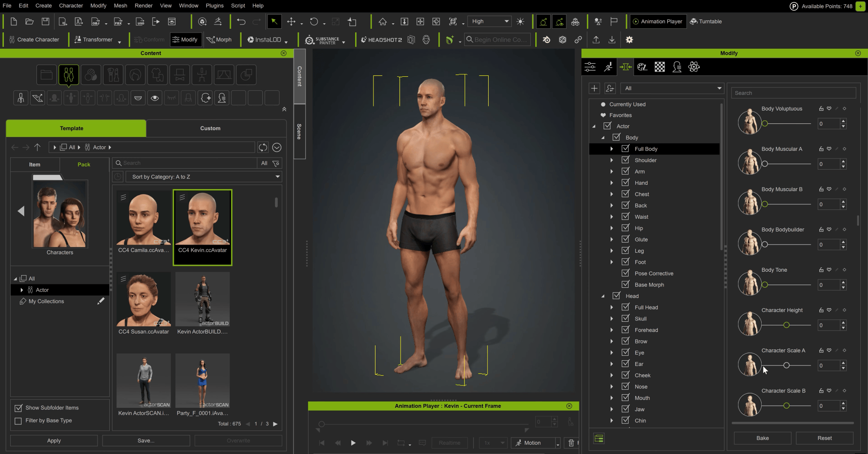
Task: Expand the Arm morph tree item
Action: pyautogui.click(x=611, y=171)
